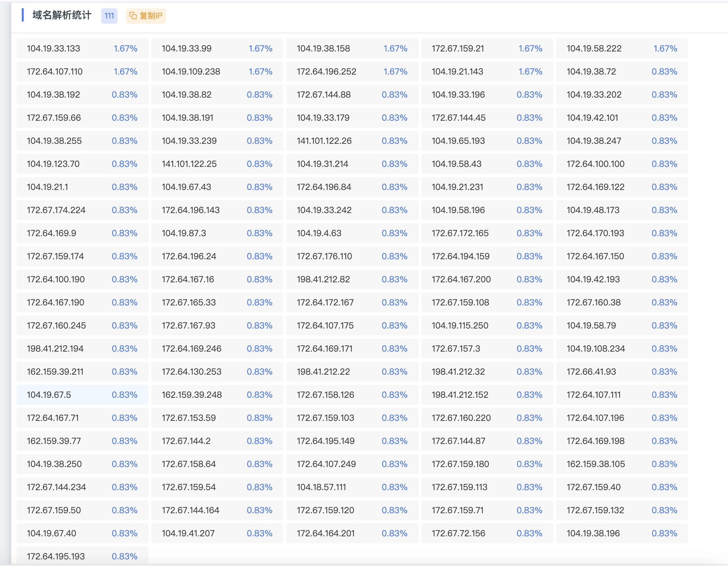Click IP 172.66.41.93
The width and height of the screenshot is (728, 566).
[622, 371]
